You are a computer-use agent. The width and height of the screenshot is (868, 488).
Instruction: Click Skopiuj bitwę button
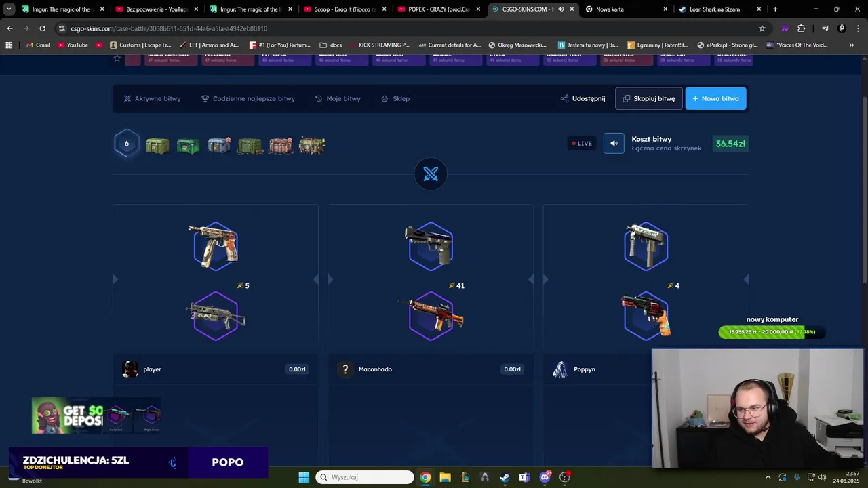point(649,98)
